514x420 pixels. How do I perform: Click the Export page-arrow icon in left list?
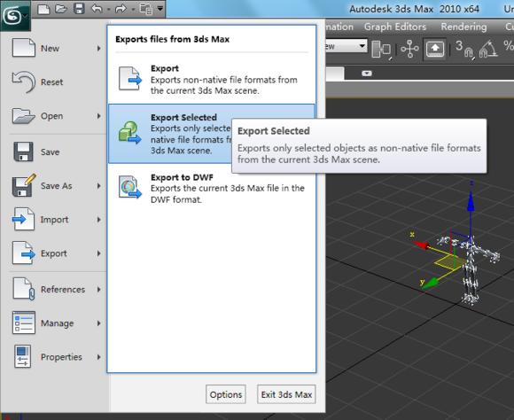click(x=24, y=253)
